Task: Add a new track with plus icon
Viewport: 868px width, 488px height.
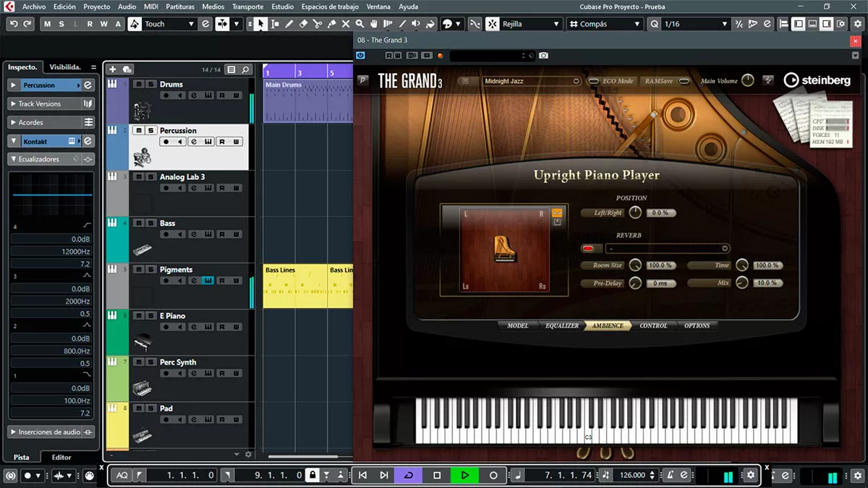Action: 112,69
